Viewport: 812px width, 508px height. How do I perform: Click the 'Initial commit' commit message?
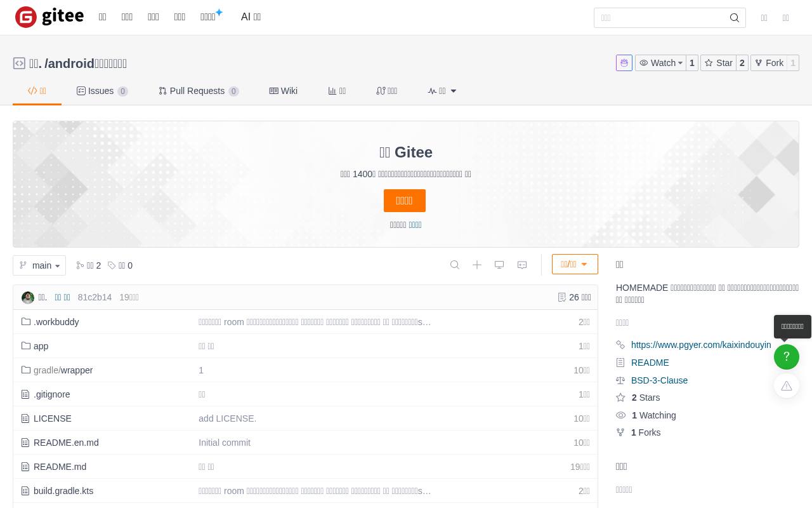[225, 443]
